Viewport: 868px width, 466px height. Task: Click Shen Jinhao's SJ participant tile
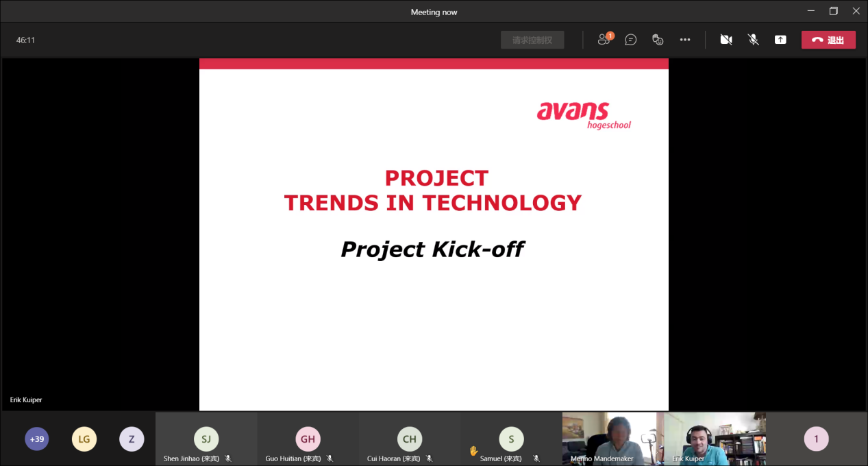(x=206, y=439)
